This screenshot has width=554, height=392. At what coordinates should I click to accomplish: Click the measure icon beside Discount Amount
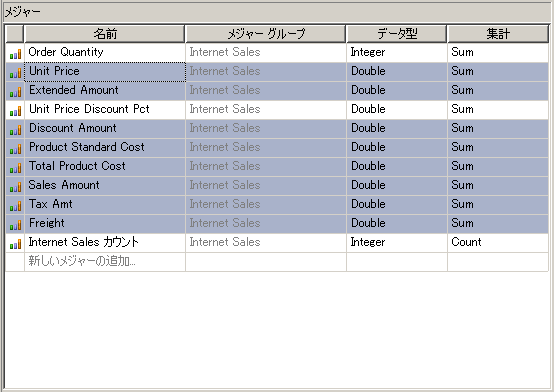pos(15,130)
